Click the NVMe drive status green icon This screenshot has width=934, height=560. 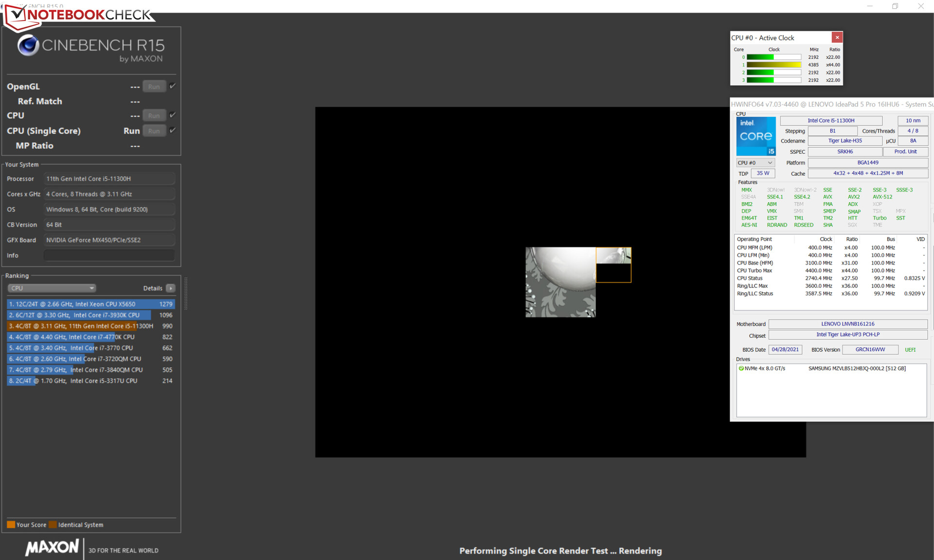[x=741, y=368]
